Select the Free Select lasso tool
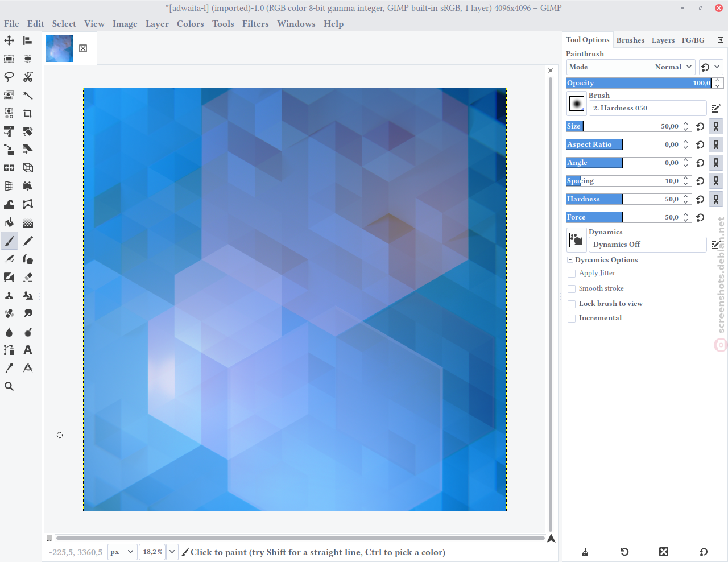 click(9, 77)
